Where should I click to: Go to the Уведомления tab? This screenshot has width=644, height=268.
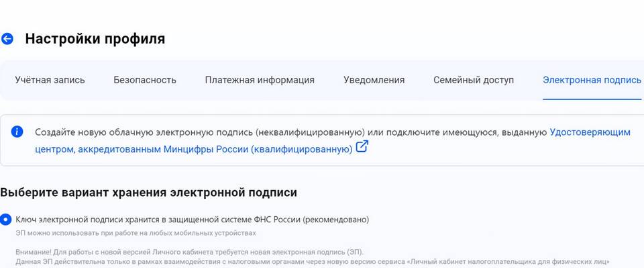(374, 80)
